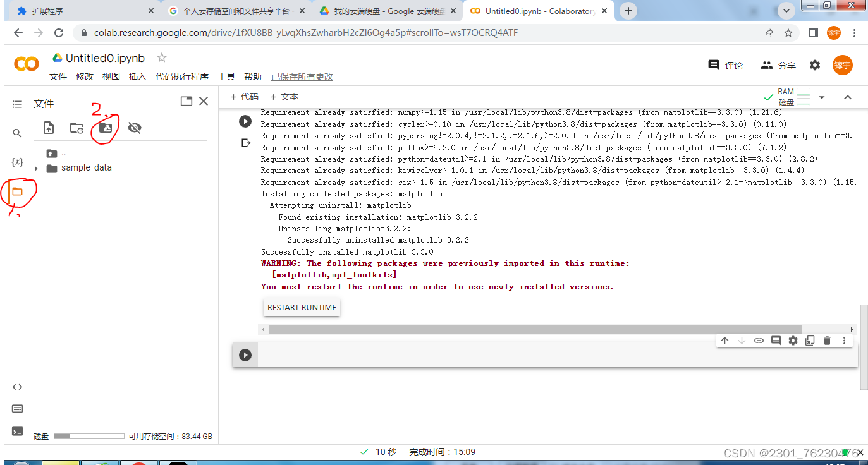Open the 文件 menu
Image resolution: width=868 pixels, height=465 pixels.
pos(58,76)
